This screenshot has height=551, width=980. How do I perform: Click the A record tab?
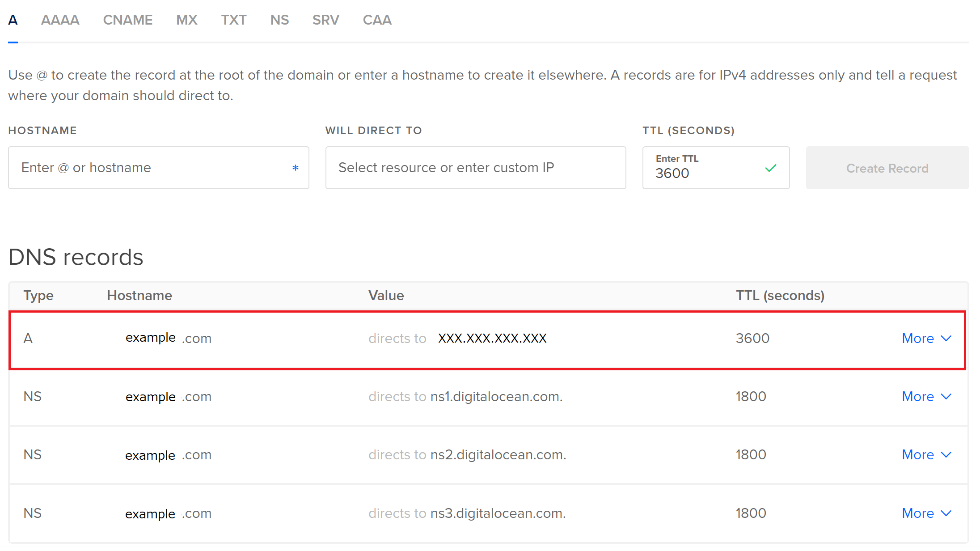coord(13,20)
